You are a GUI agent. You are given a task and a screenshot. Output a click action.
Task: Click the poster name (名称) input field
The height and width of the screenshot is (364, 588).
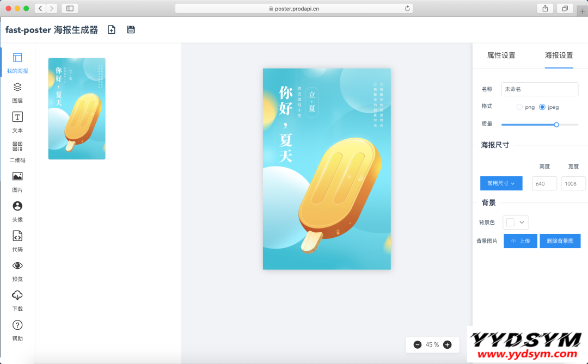click(540, 89)
